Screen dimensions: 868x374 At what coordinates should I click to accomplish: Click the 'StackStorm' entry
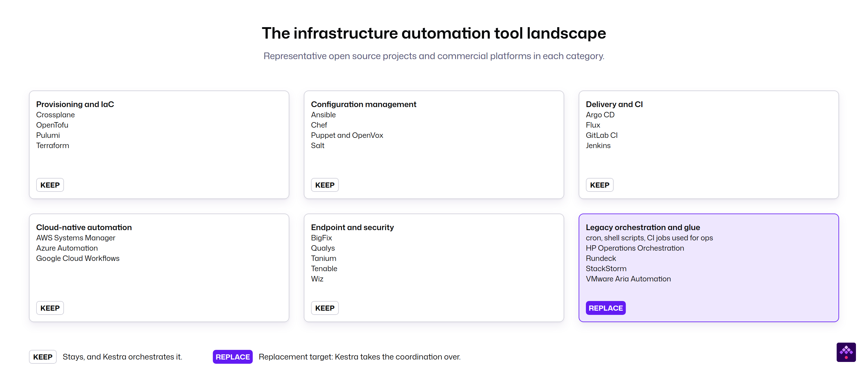click(606, 269)
